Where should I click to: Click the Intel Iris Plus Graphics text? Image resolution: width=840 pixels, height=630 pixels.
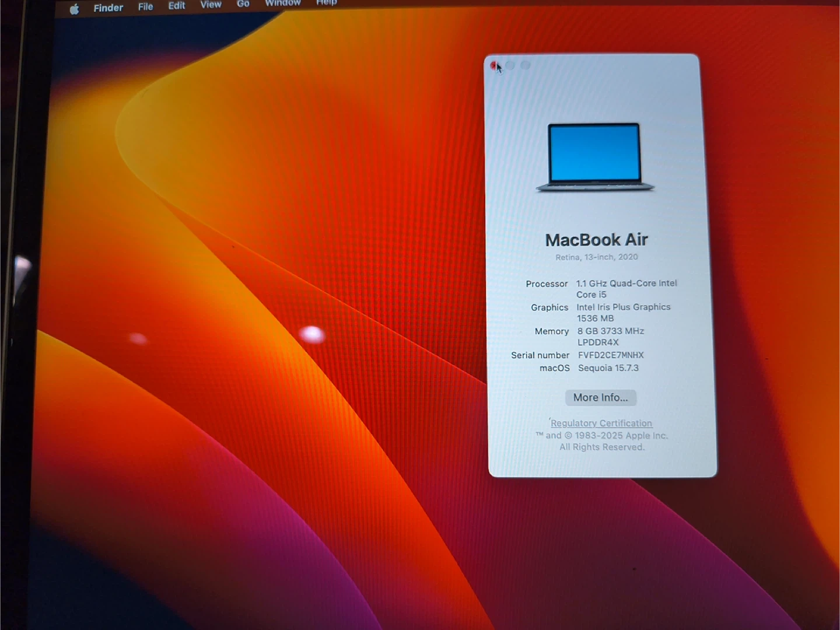click(623, 307)
